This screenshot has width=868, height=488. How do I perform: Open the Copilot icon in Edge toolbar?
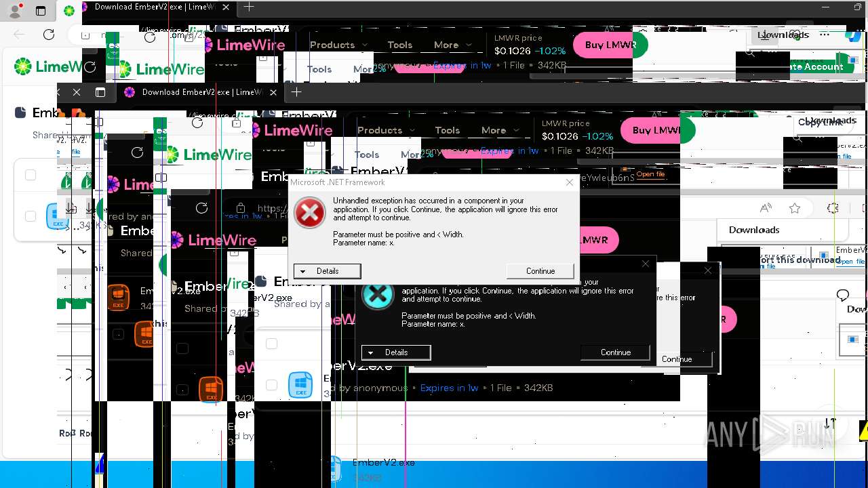pyautogui.click(x=853, y=36)
